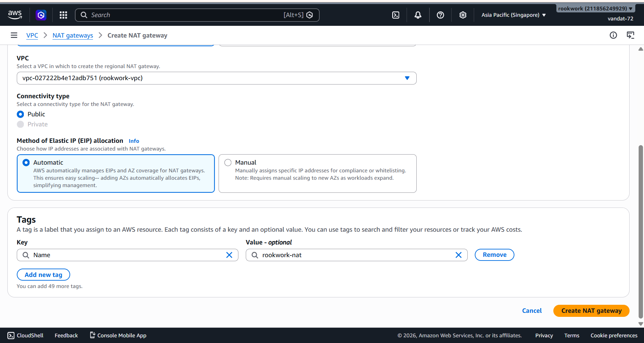Click the vertical scrollbar thumb
The image size is (644, 343).
[x=641, y=232]
